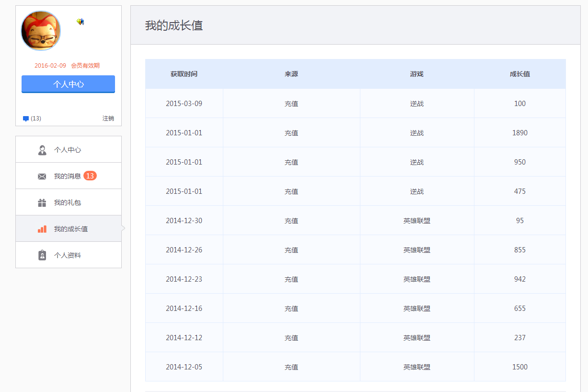
Task: Click the fox avatar picture
Action: 41,30
